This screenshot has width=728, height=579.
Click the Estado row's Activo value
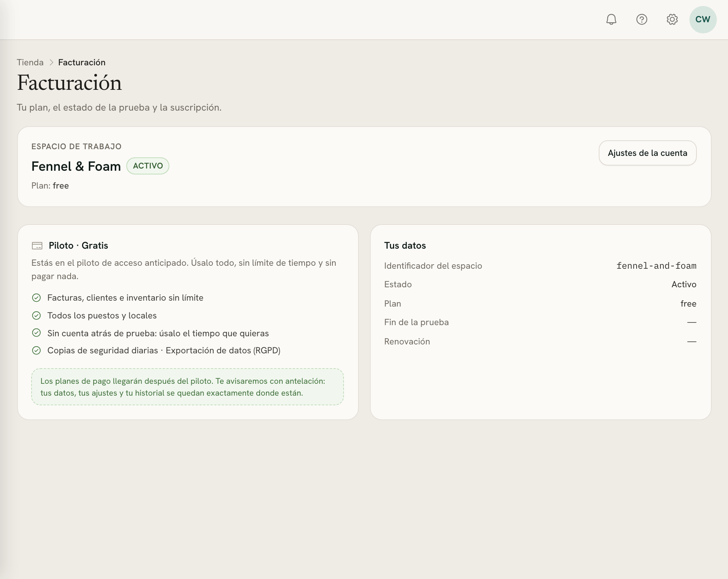click(684, 284)
